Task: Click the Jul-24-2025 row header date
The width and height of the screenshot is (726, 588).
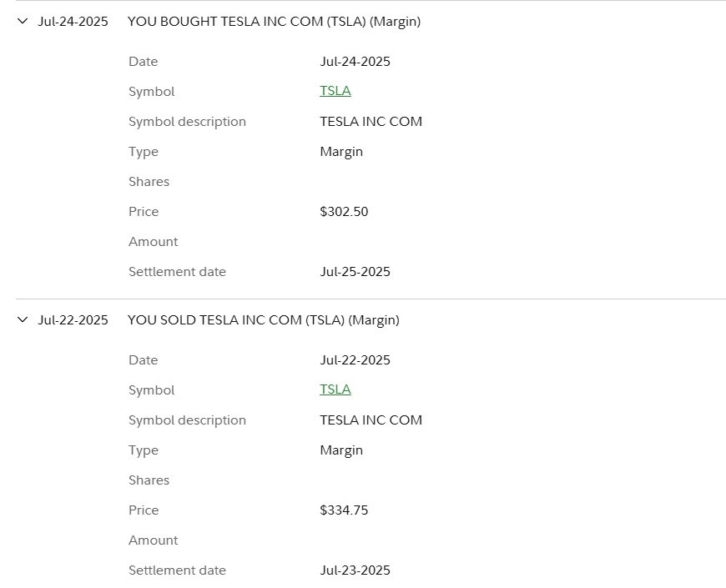Action: click(x=73, y=22)
